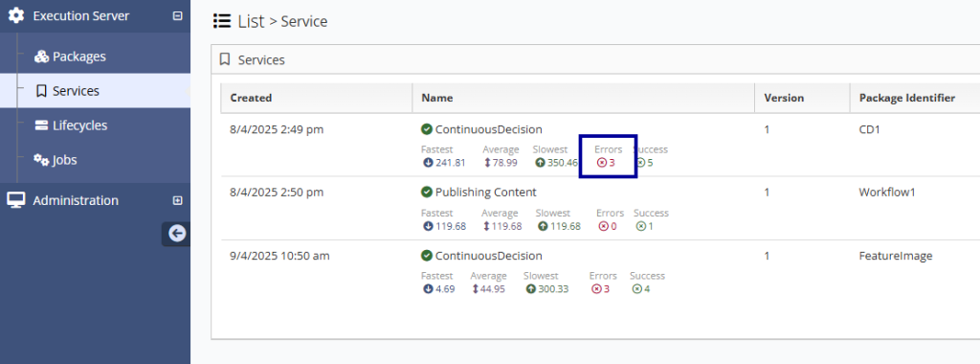Sort by the Package Identifier column header

pyautogui.click(x=907, y=98)
